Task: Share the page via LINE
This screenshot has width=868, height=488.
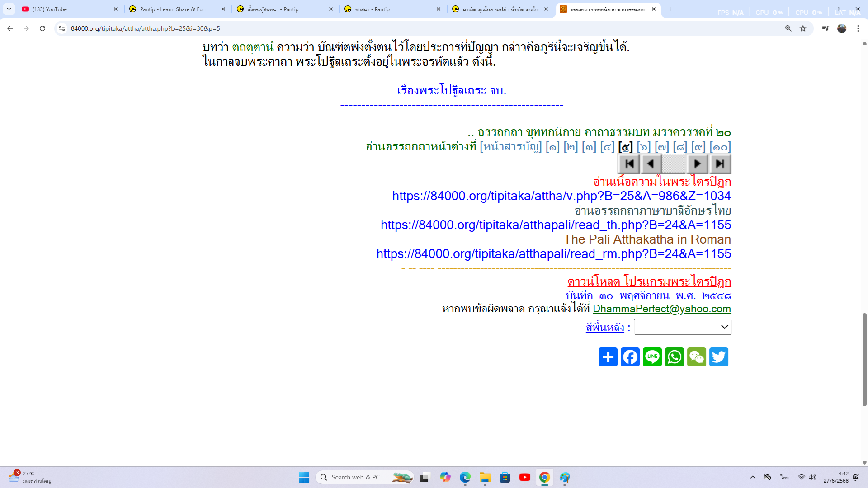Action: pos(652,357)
